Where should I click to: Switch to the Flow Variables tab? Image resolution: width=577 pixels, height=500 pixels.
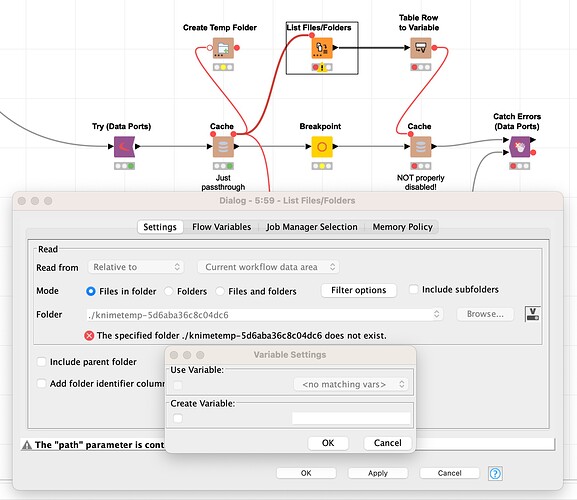(222, 227)
